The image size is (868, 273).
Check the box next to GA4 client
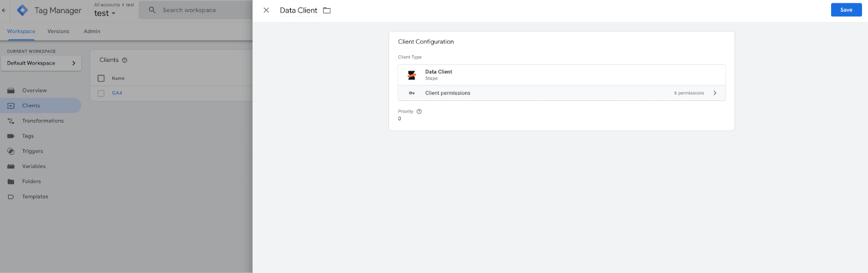(101, 93)
